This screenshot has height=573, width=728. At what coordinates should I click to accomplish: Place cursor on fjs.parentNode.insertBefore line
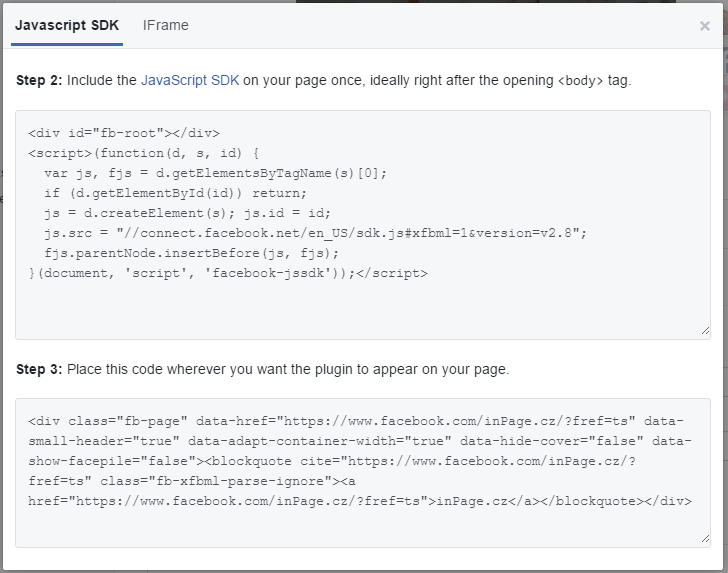[x=192, y=253]
